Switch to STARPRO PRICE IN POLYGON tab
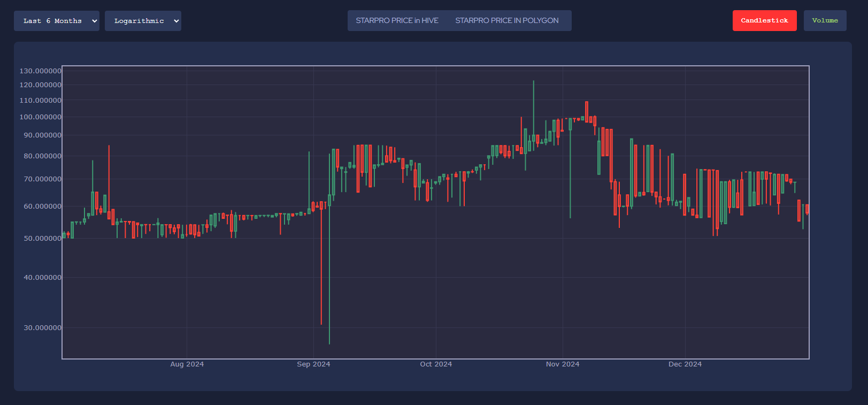Viewport: 868px width, 405px height. coord(507,20)
